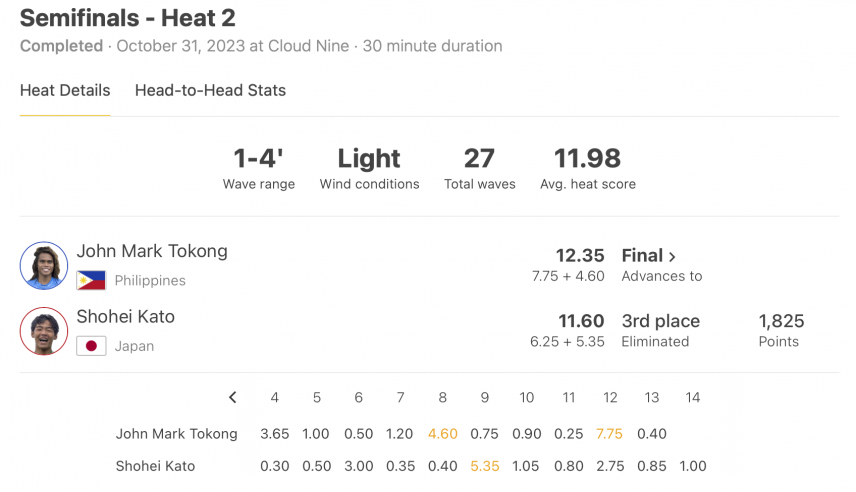Click John Mark Tokong in score table
856x492 pixels.
(x=176, y=434)
